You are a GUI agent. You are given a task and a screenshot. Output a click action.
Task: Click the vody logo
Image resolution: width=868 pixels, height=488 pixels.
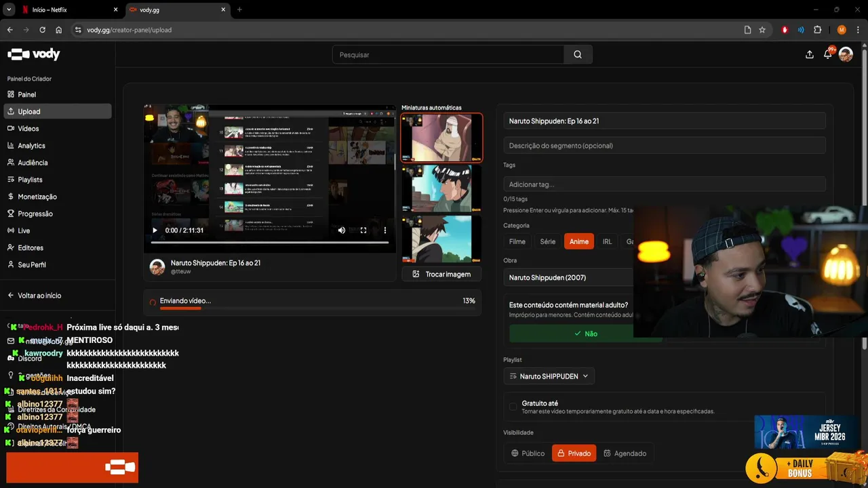(x=34, y=54)
